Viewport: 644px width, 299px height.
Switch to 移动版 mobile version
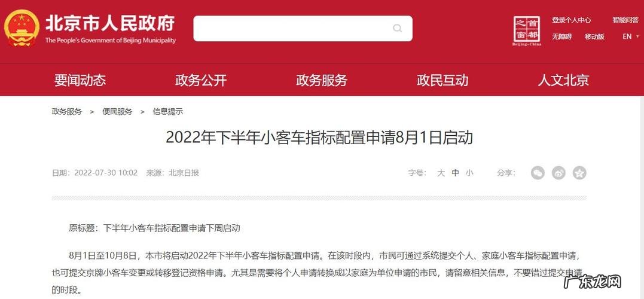point(595,36)
